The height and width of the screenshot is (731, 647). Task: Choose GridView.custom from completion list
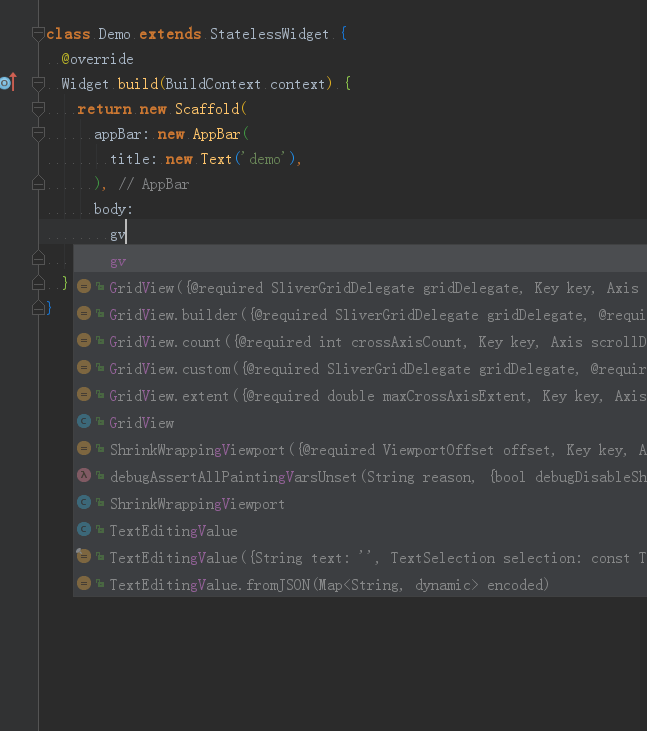[x=360, y=369]
